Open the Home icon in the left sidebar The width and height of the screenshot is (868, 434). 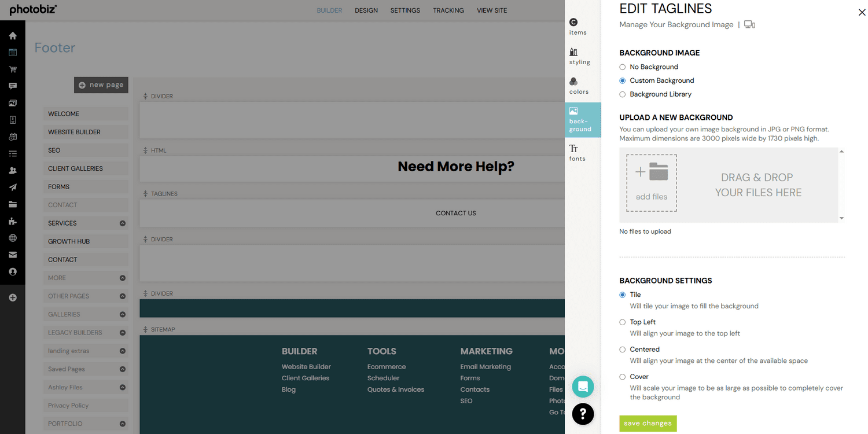(13, 36)
